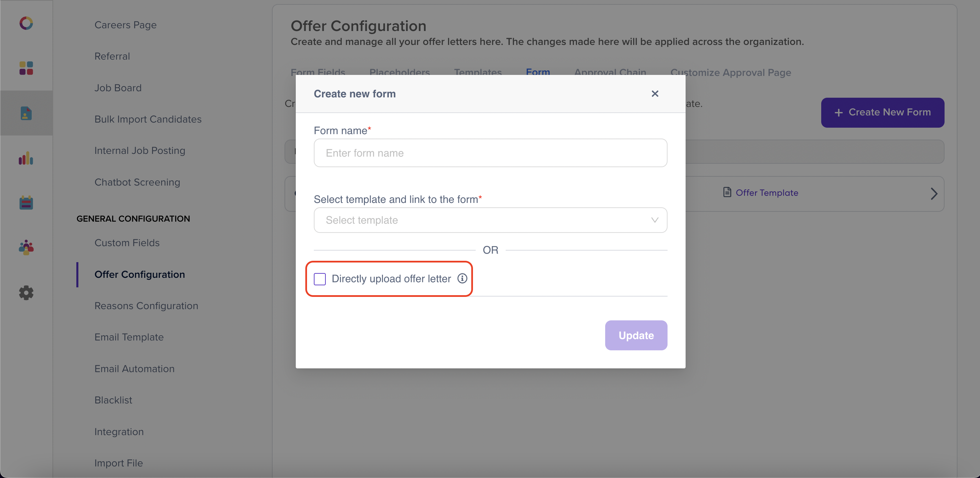Open the bar chart analytics icon
This screenshot has width=980, height=478.
click(26, 158)
